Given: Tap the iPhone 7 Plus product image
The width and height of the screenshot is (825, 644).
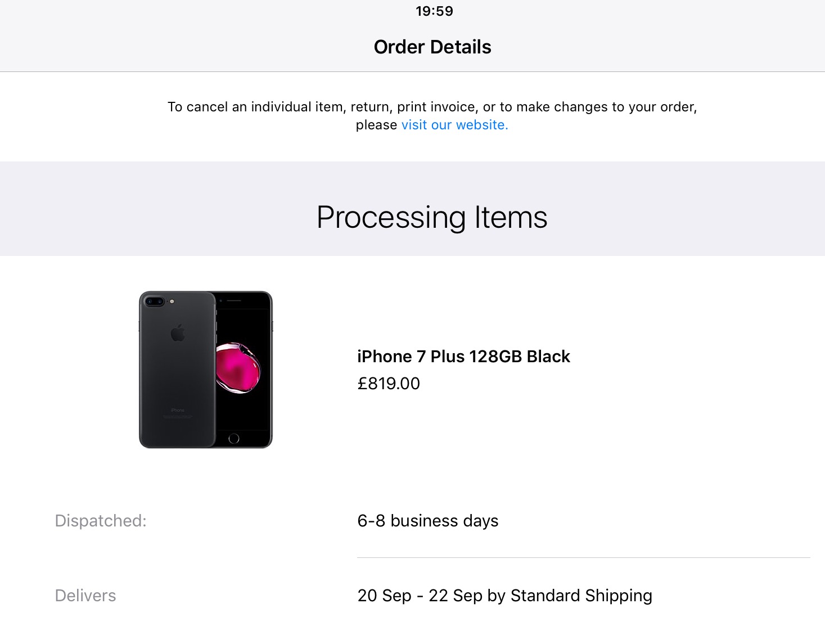Looking at the screenshot, I should pos(206,370).
